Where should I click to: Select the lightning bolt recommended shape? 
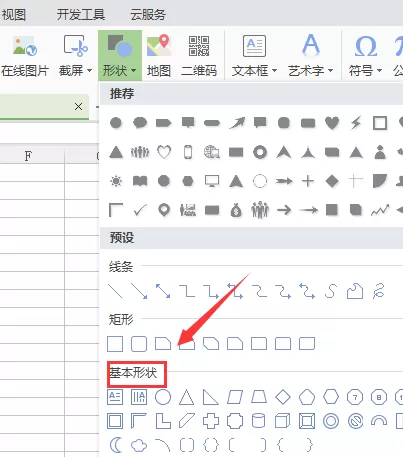point(356,123)
